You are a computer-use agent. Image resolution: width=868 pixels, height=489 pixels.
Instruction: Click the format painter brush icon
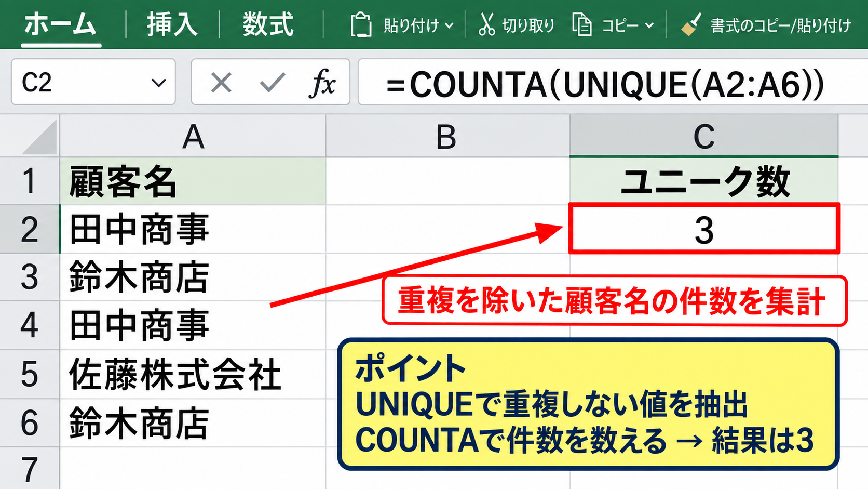tap(691, 24)
